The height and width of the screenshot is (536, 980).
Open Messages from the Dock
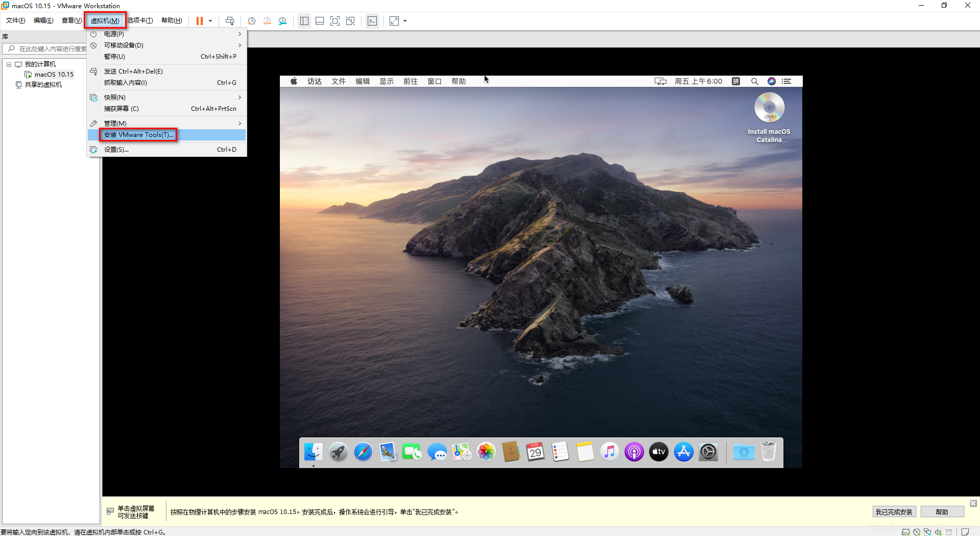pos(437,452)
